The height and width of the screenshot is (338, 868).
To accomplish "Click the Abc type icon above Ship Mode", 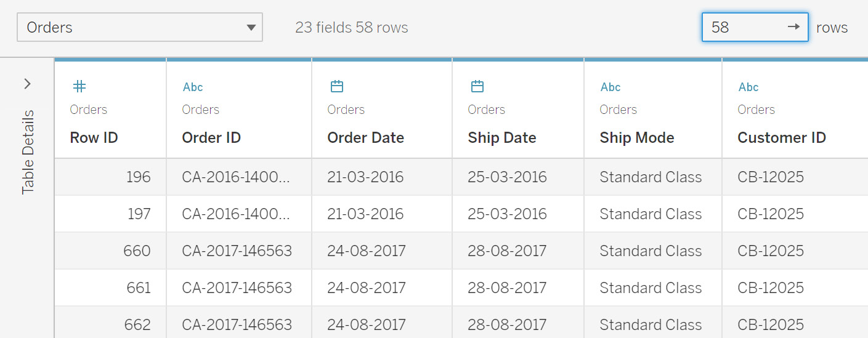I will point(610,87).
